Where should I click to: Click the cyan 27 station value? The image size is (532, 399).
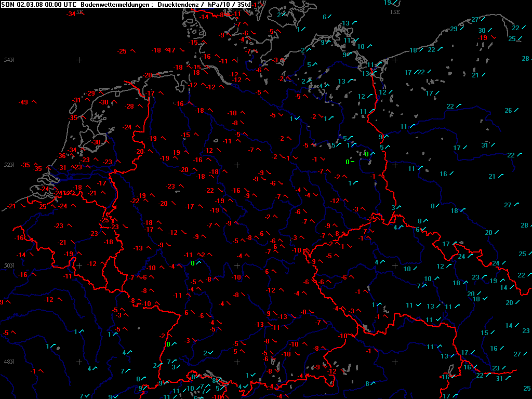(x=474, y=20)
